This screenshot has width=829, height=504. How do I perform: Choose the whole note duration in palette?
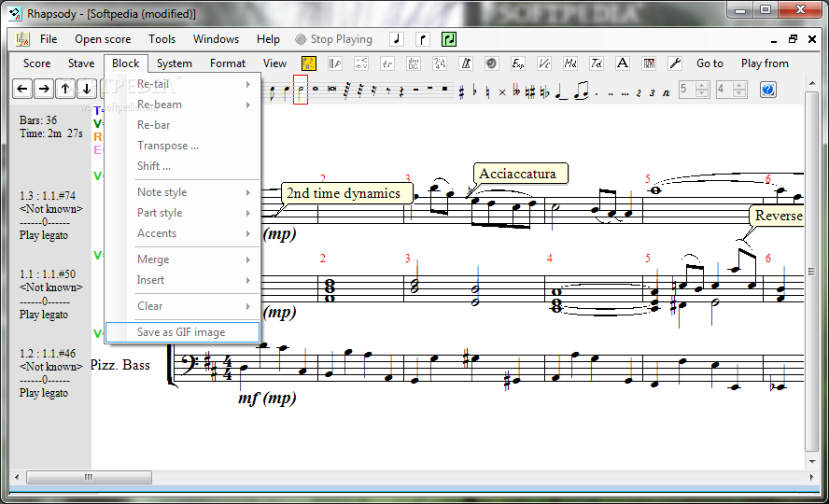tap(316, 89)
